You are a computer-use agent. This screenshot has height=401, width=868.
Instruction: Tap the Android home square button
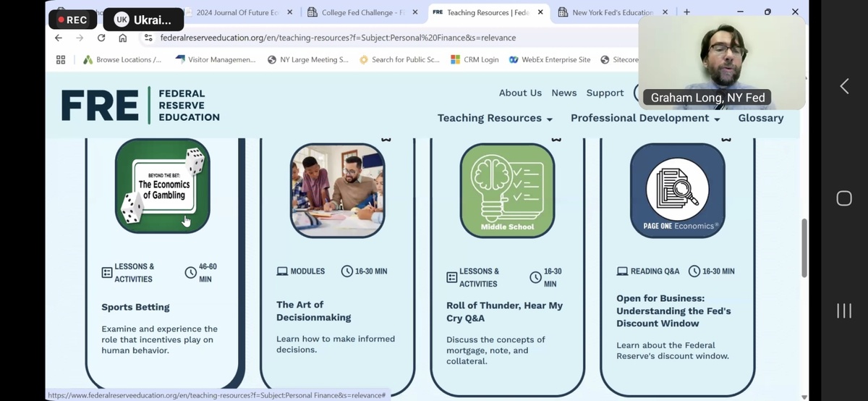click(x=844, y=198)
